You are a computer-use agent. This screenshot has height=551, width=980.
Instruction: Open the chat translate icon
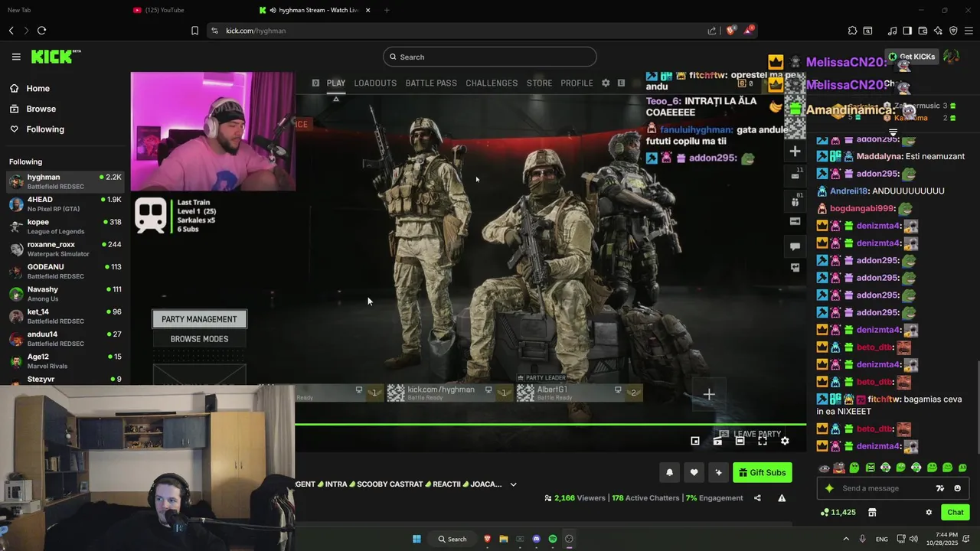(x=940, y=488)
